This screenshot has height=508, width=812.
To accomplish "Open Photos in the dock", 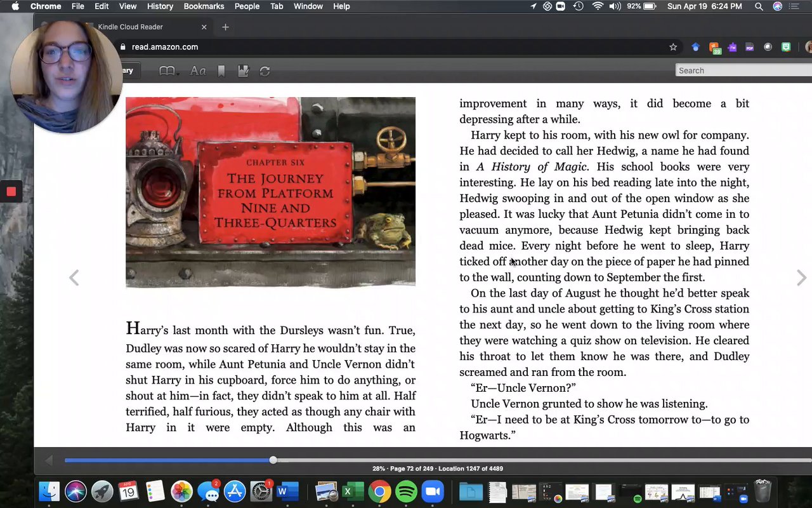I will click(x=181, y=491).
